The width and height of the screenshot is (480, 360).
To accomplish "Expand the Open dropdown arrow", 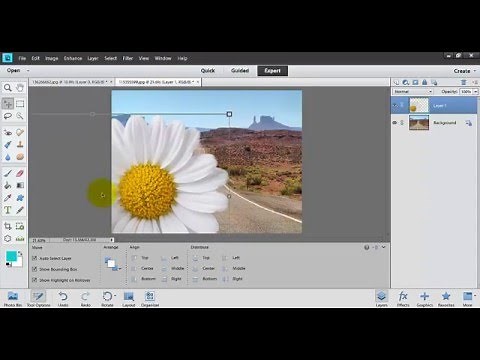I will tap(28, 71).
